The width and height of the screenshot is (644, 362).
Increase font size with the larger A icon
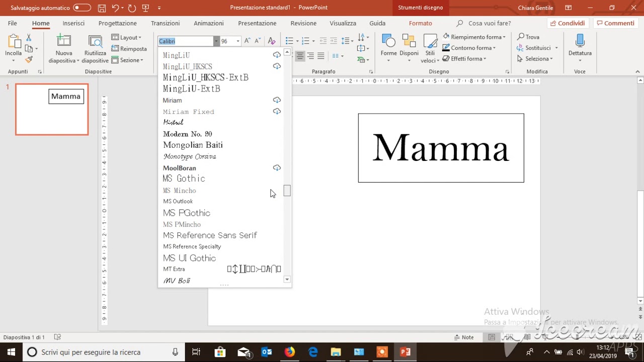coord(247,41)
